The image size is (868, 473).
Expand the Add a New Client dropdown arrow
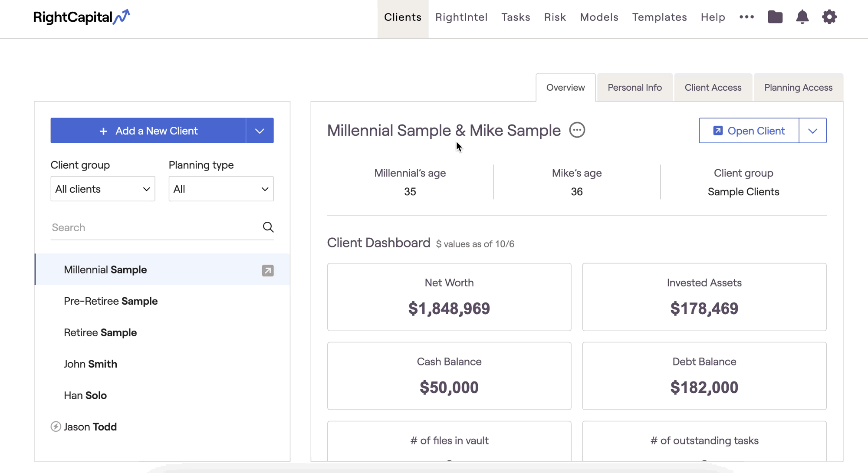[x=260, y=131]
